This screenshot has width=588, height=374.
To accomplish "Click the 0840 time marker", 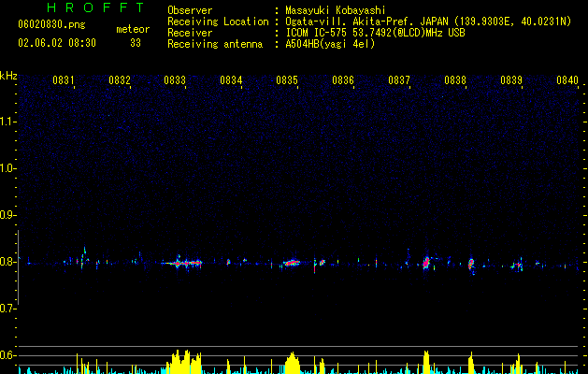I will point(567,80).
